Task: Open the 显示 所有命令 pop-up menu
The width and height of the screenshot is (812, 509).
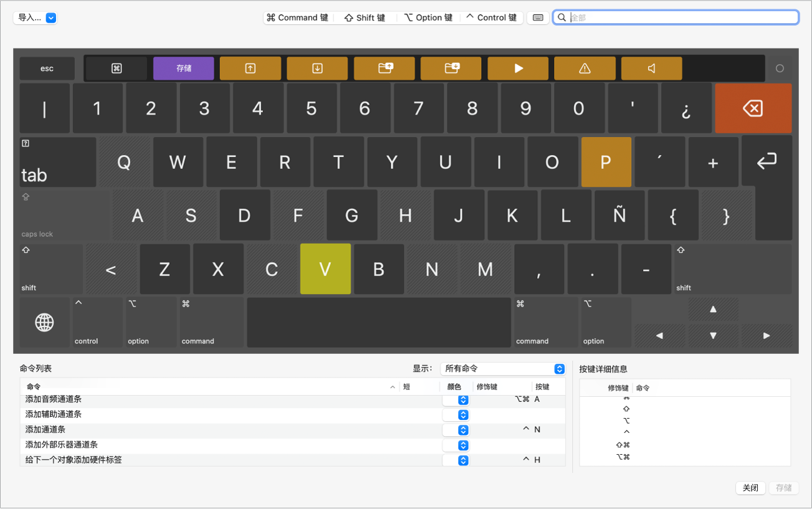Action: [503, 369]
